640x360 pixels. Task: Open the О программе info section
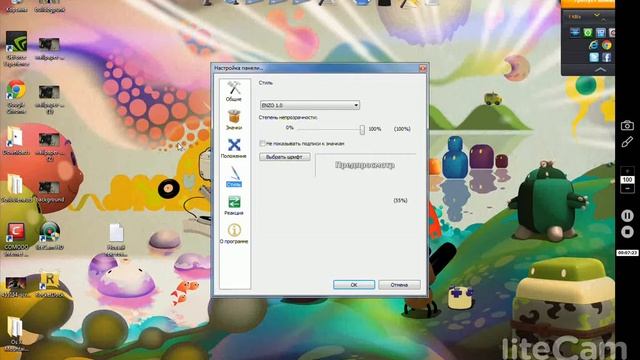234,234
